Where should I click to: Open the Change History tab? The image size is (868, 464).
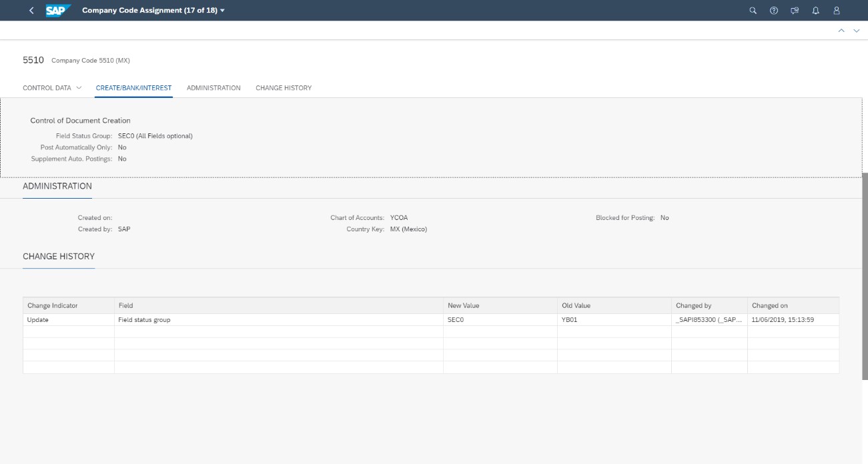pos(284,88)
